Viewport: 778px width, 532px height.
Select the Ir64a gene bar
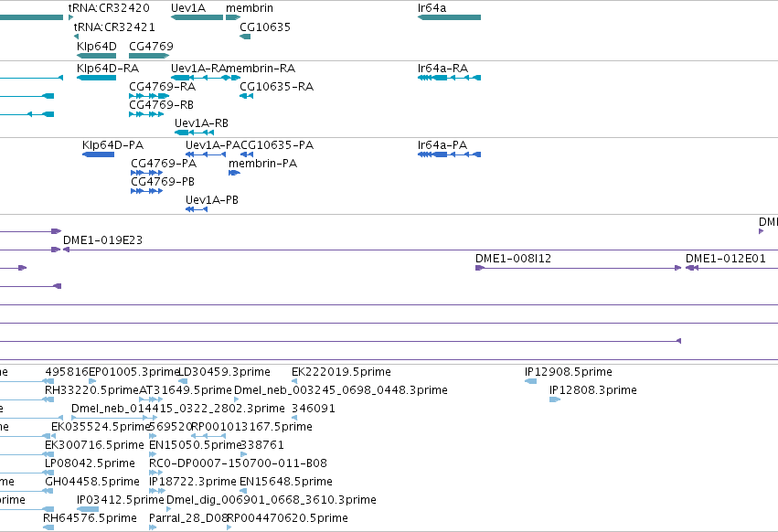(x=449, y=17)
